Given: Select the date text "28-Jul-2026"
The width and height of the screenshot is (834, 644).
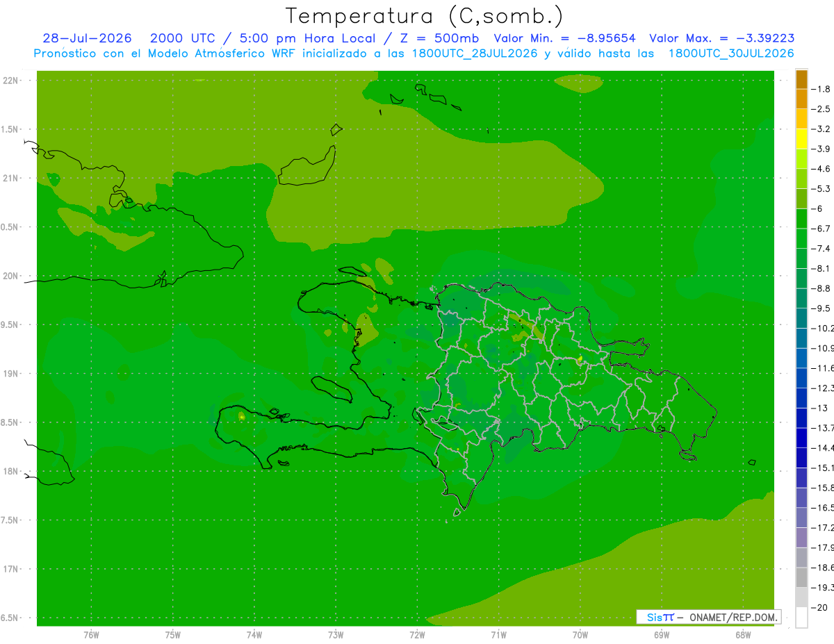Looking at the screenshot, I should 87,38.
